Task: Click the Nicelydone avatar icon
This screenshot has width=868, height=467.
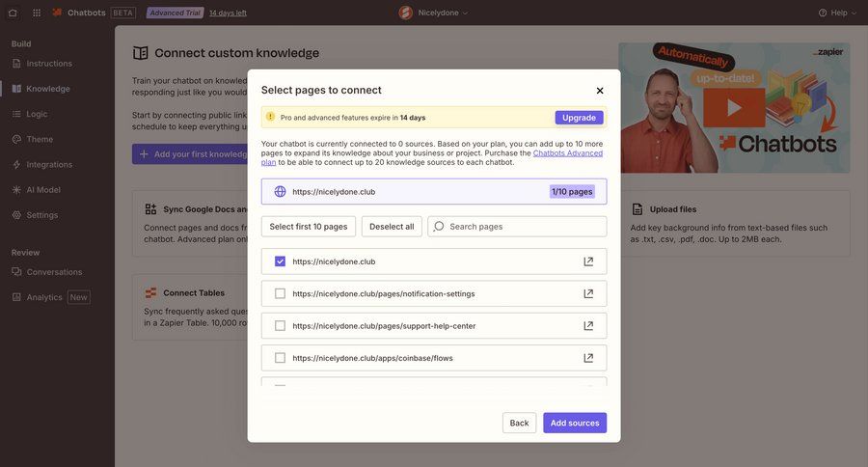Action: tap(406, 13)
